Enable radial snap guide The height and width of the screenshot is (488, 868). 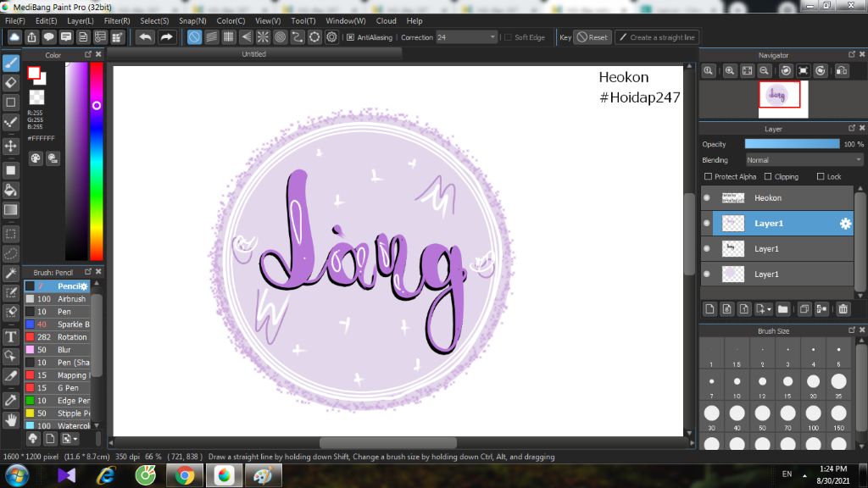tap(263, 37)
